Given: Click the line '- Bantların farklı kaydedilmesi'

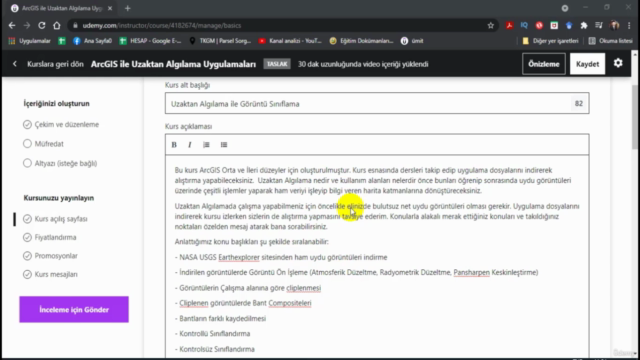Looking at the screenshot, I should tap(220, 318).
